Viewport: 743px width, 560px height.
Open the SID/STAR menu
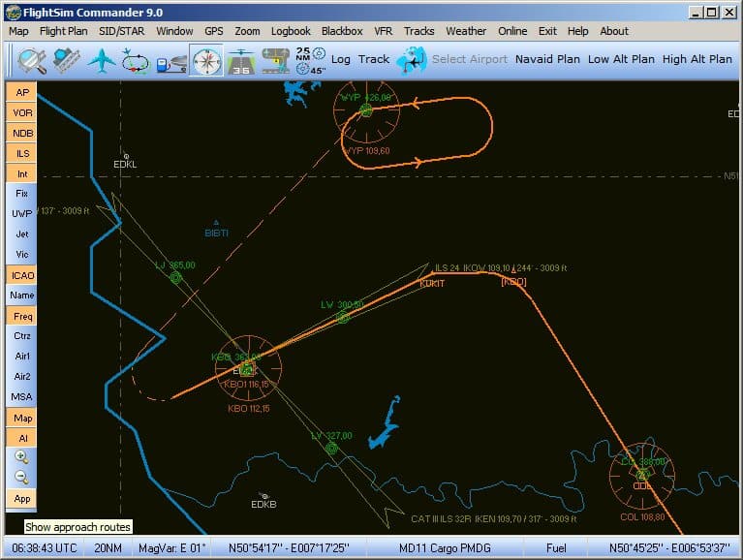pyautogui.click(x=121, y=31)
